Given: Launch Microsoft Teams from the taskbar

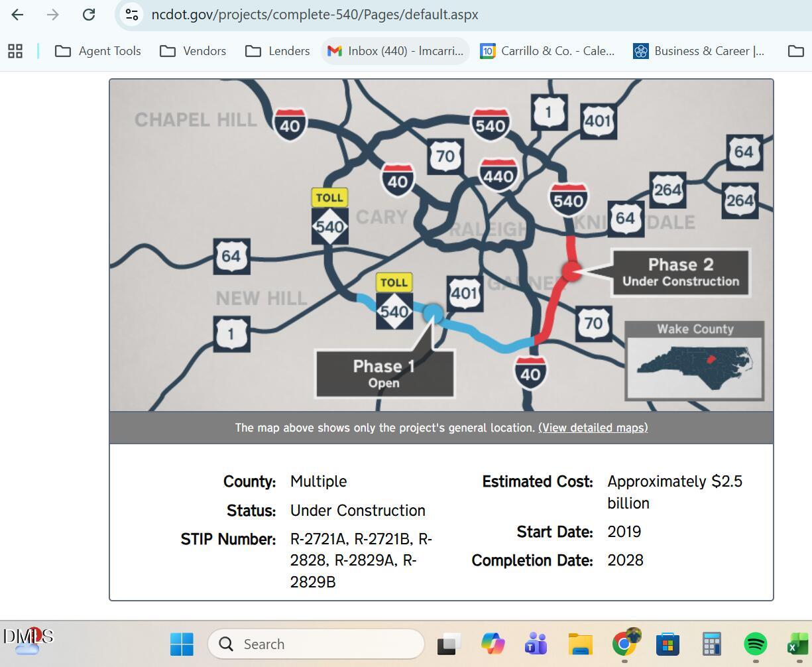Looking at the screenshot, I should 536,643.
